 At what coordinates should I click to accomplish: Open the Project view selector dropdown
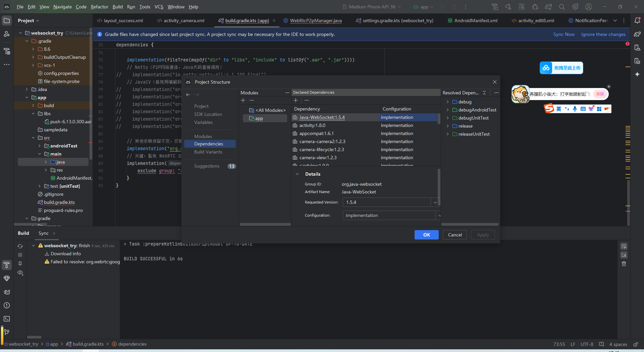click(29, 20)
